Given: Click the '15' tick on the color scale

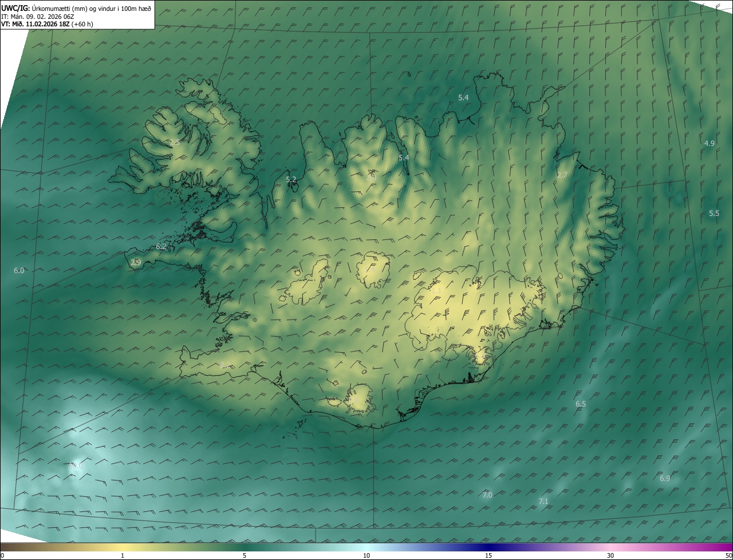Looking at the screenshot, I should [x=488, y=555].
